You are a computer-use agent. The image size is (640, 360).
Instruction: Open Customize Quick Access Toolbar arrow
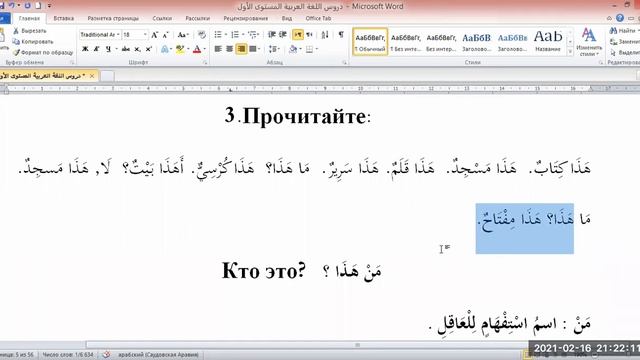pos(49,6)
